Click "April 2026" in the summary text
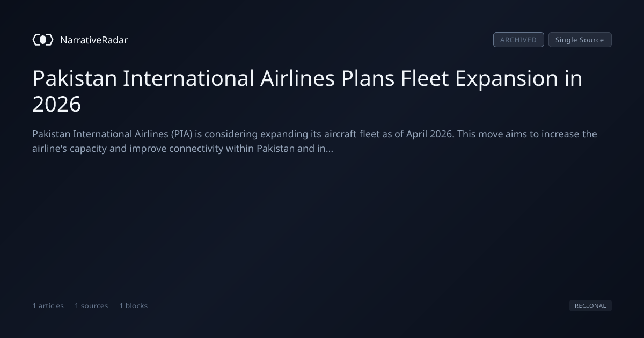This screenshot has height=338, width=644. point(429,134)
